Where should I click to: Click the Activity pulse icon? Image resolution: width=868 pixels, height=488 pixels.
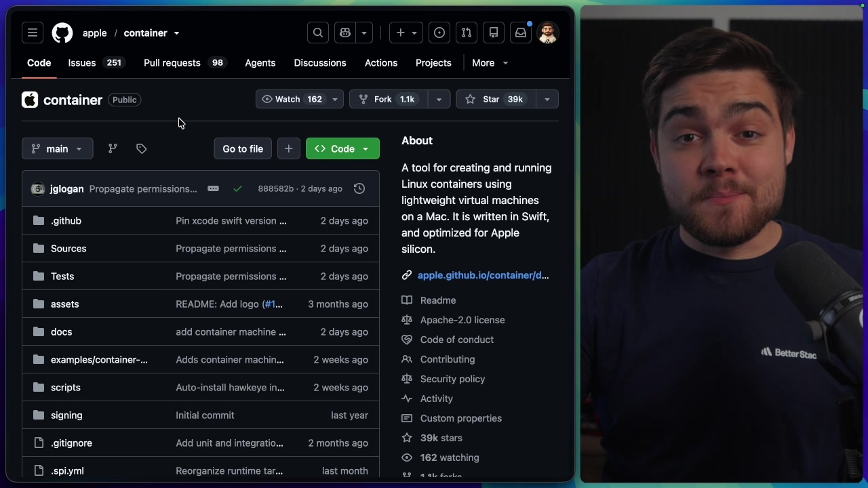tap(407, 399)
